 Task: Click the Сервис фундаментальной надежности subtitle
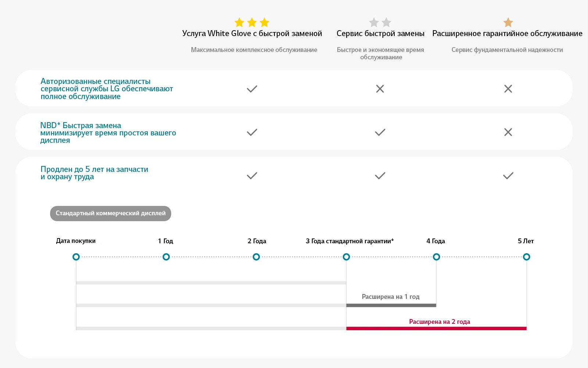(507, 50)
